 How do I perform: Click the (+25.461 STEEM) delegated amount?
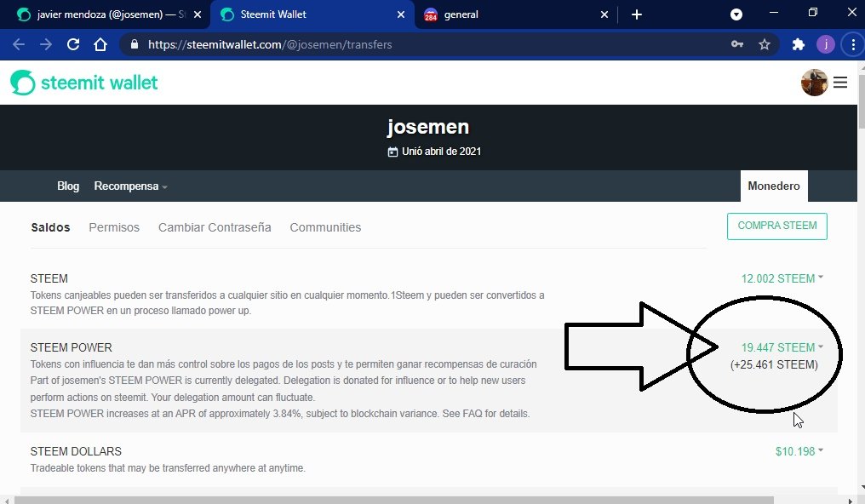coord(774,364)
